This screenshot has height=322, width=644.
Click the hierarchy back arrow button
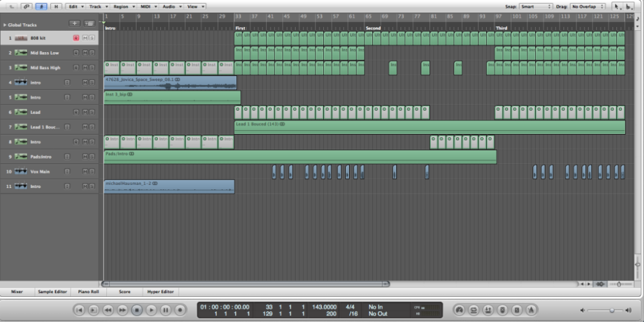point(12,6)
